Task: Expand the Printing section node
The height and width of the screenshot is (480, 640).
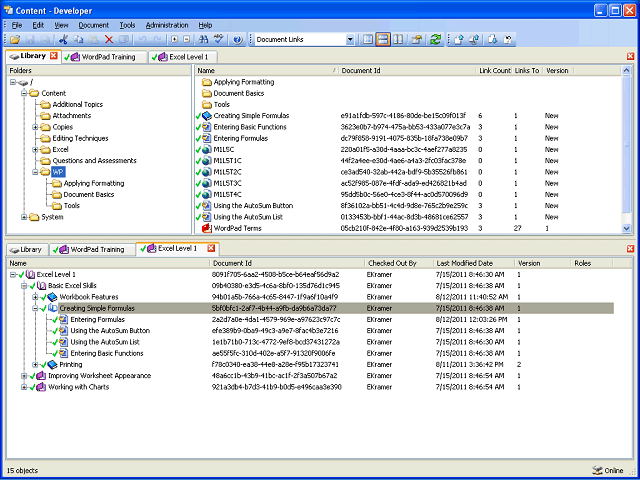Action: [x=35, y=364]
